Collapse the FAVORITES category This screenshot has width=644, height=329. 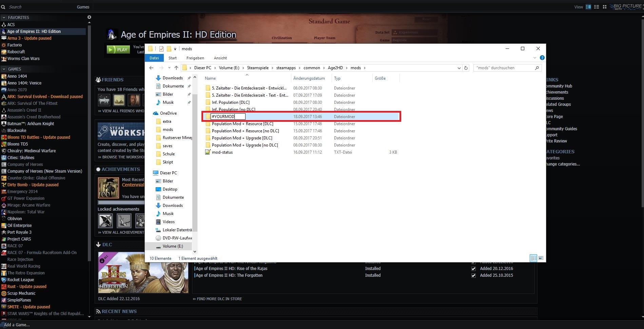[4, 18]
